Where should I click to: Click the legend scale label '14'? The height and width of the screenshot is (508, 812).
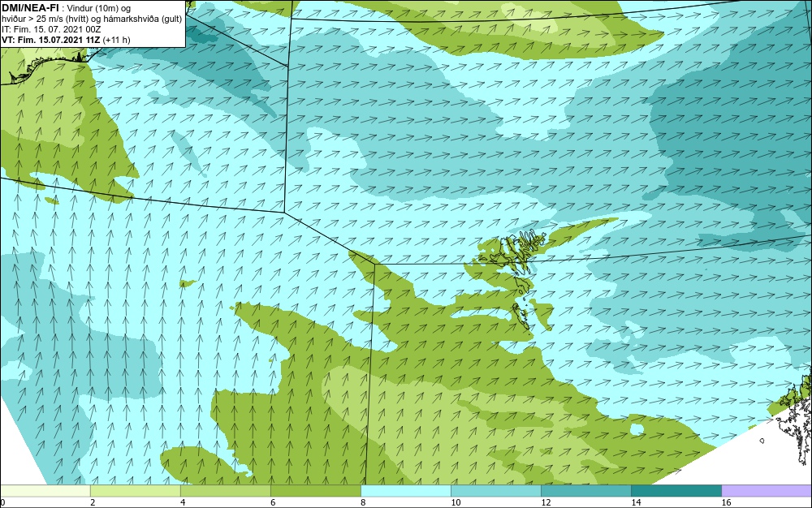[x=636, y=502]
